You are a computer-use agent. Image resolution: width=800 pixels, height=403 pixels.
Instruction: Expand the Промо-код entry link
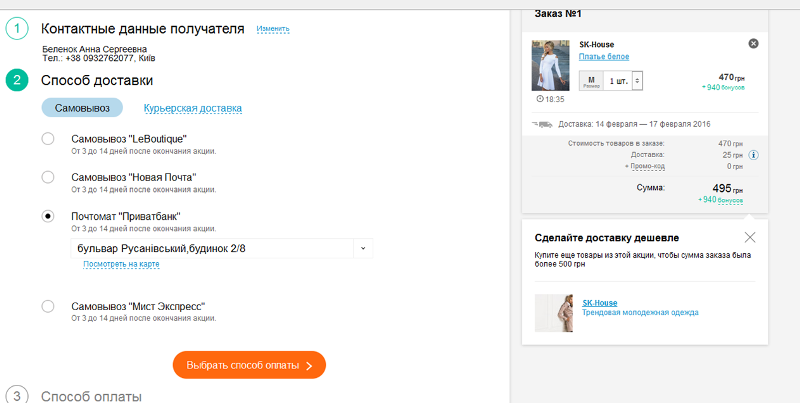click(x=645, y=166)
